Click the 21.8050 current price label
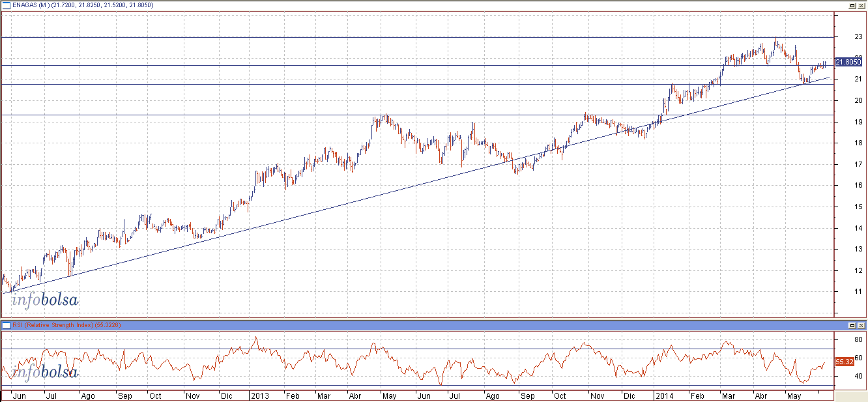The height and width of the screenshot is (402, 868). tap(848, 62)
